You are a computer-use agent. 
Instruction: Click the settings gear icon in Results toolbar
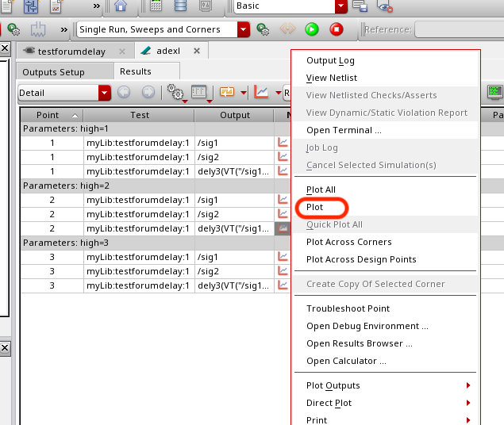(x=173, y=93)
